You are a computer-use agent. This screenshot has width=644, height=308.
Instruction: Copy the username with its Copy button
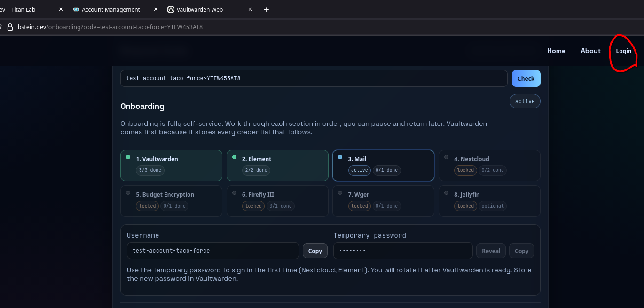[314, 251]
